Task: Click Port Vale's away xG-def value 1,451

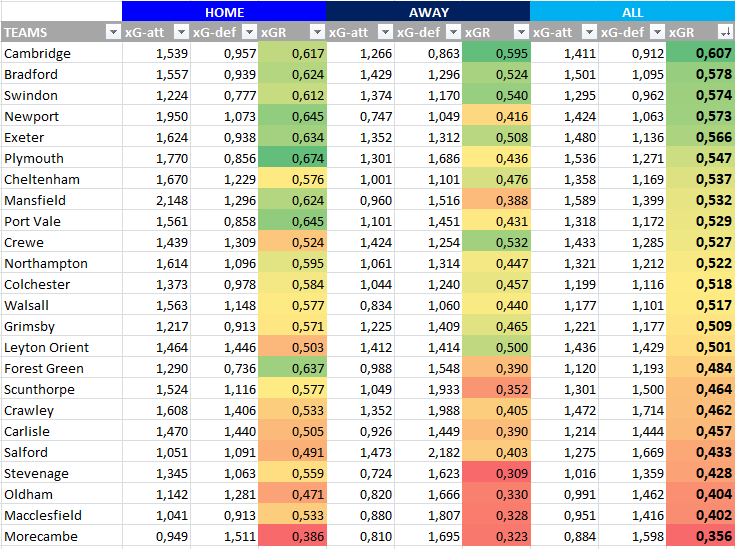Action: (428, 221)
